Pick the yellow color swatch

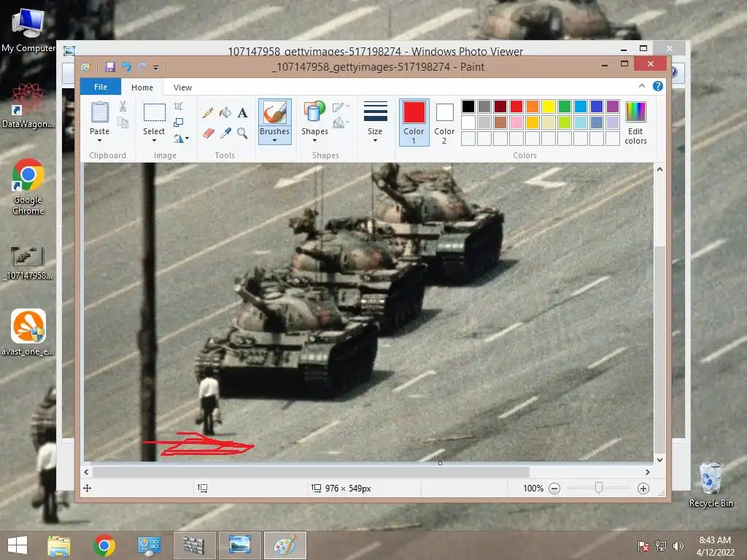click(549, 106)
